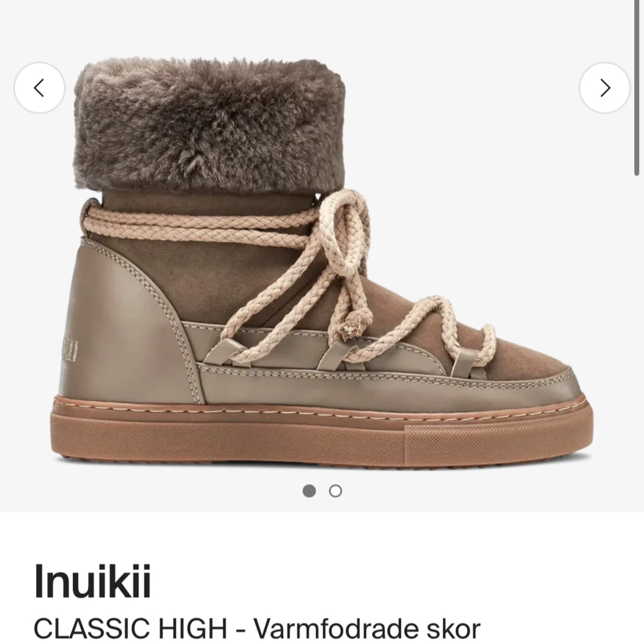Click the right chevron inside round button
The height and width of the screenshot is (644, 644).
606,88
